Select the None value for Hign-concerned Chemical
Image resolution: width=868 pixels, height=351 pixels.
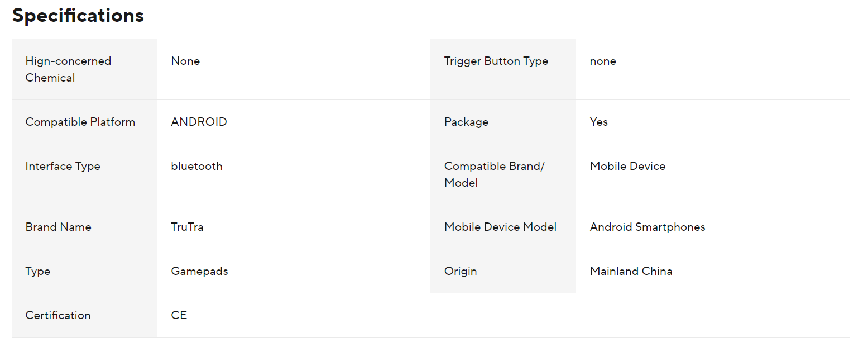point(185,61)
